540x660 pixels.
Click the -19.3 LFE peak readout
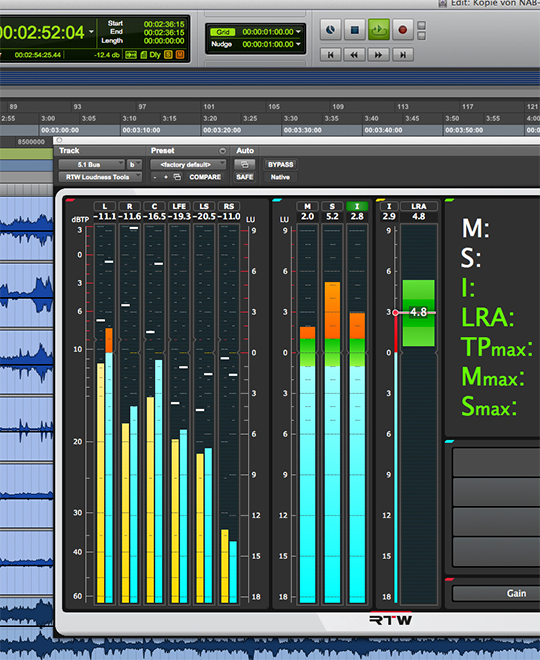(x=179, y=217)
